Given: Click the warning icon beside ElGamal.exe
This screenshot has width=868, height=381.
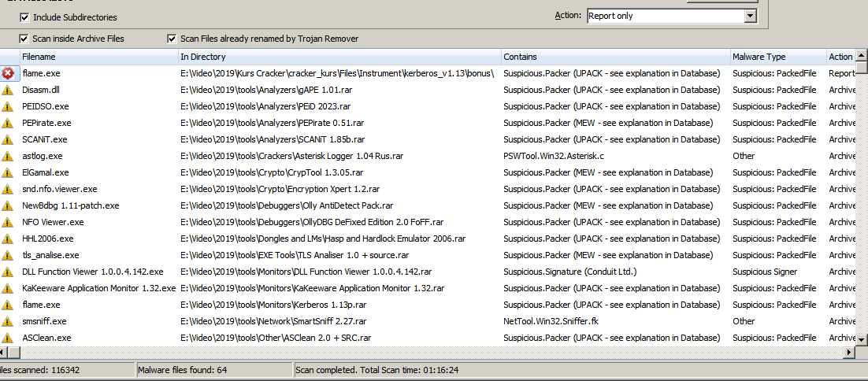Looking at the screenshot, I should click(8, 172).
